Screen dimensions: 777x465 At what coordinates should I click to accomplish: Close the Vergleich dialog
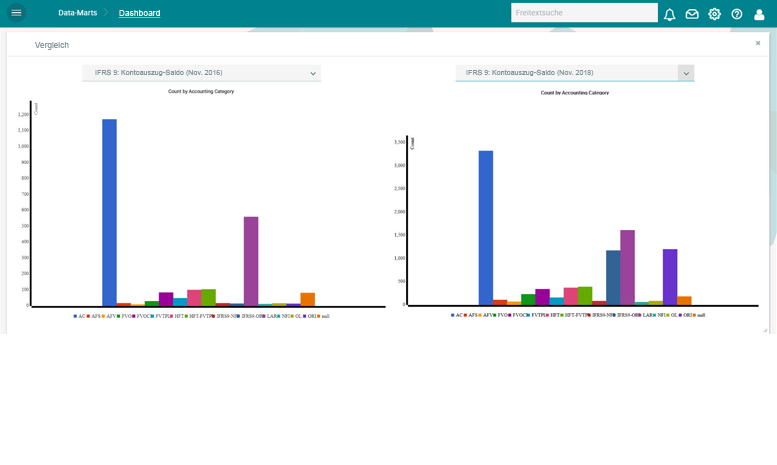pyautogui.click(x=758, y=43)
